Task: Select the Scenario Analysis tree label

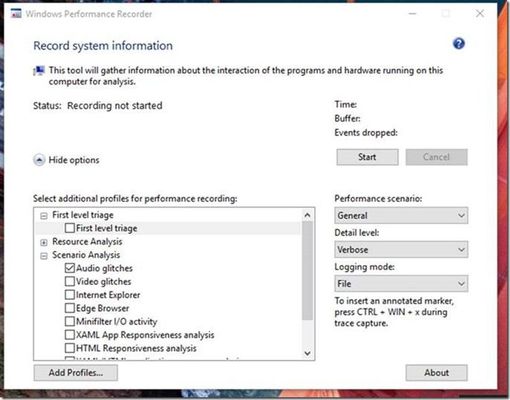Action: click(x=86, y=255)
